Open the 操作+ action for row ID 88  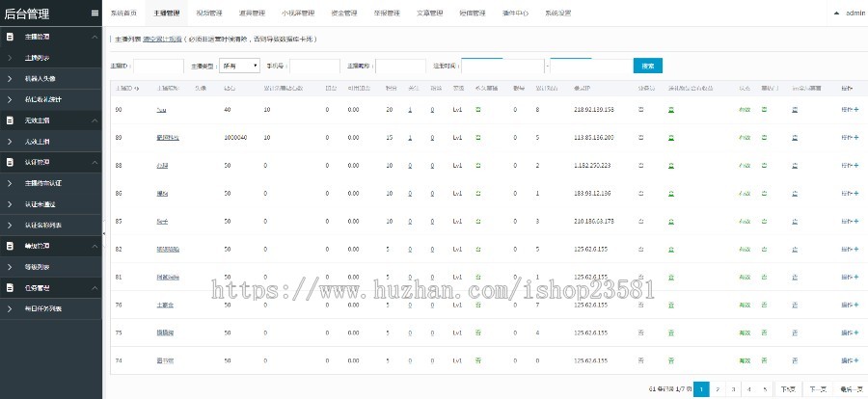click(850, 166)
